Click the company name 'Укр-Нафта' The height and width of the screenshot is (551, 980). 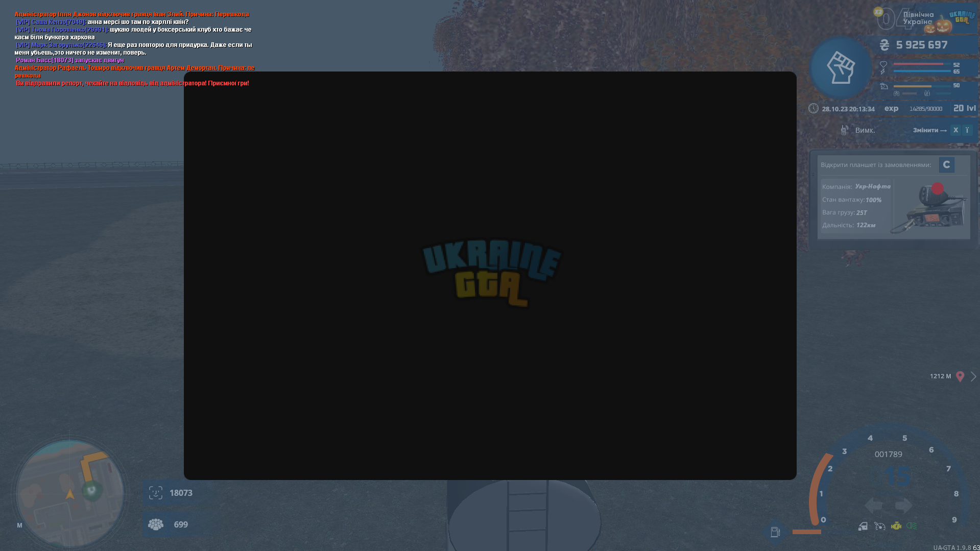coord(873,186)
